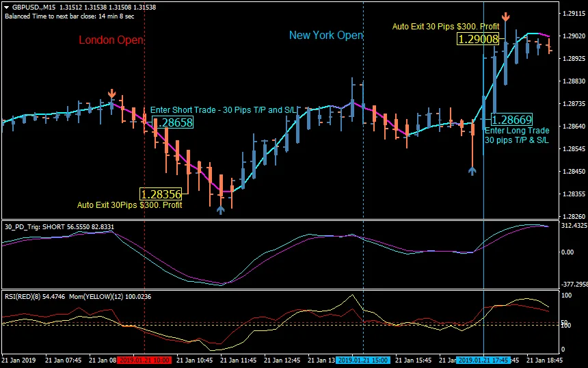Click the blue up arrow below 1.28356 exit

pos(220,209)
